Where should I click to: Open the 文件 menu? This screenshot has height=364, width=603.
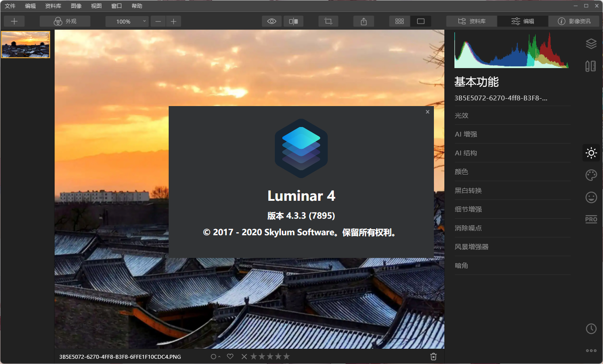(10, 6)
